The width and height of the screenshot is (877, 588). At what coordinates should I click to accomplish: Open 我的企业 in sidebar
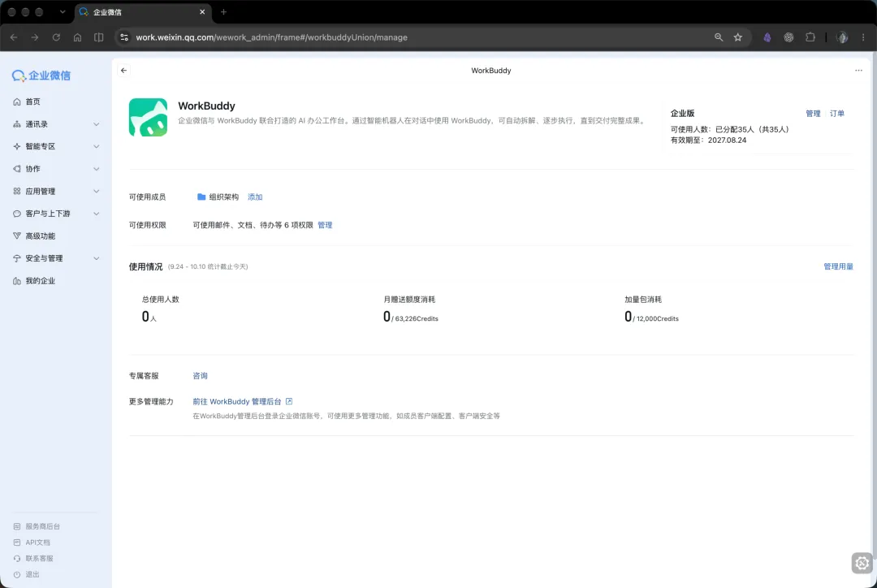pyautogui.click(x=41, y=281)
